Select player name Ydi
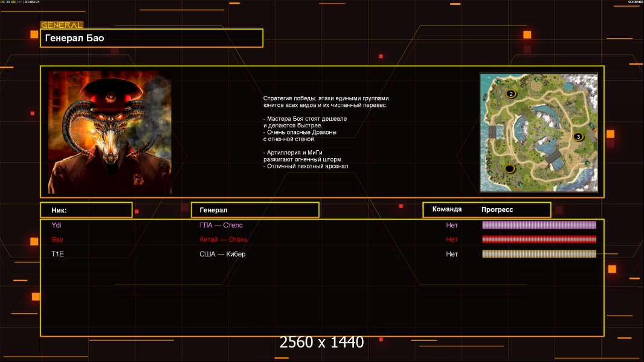This screenshot has width=644, height=362. [x=57, y=225]
